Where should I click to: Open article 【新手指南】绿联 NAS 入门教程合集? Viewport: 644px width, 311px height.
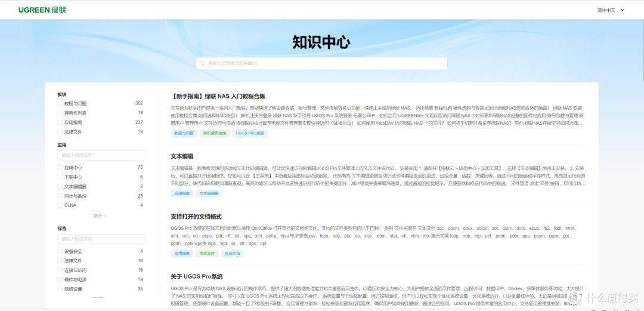tap(218, 96)
